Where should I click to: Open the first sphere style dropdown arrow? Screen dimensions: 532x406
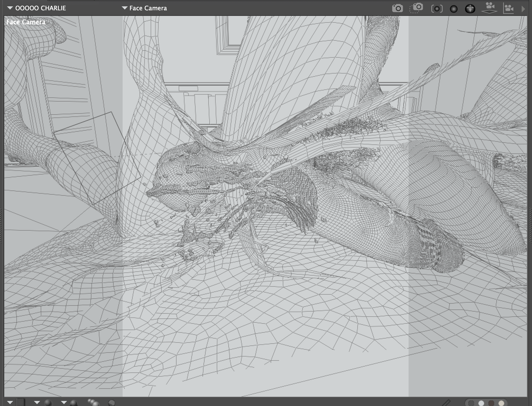(37, 403)
